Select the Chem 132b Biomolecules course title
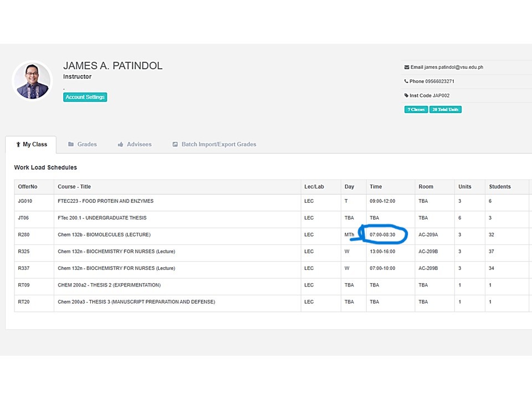The height and width of the screenshot is (399, 532). 104,235
